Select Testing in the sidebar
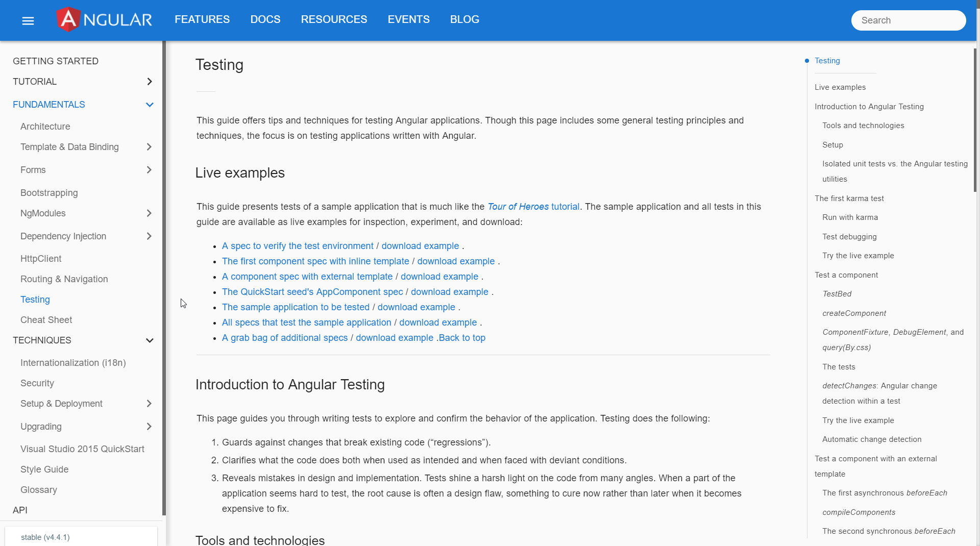The image size is (980, 546). [x=35, y=300]
